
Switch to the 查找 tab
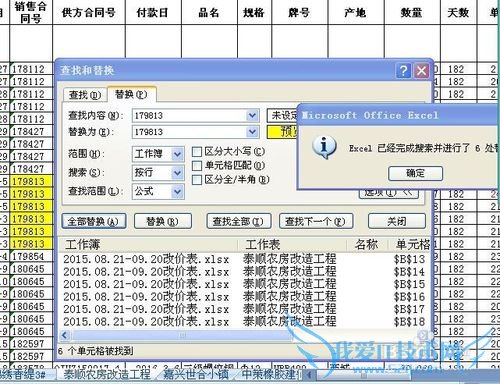point(85,95)
